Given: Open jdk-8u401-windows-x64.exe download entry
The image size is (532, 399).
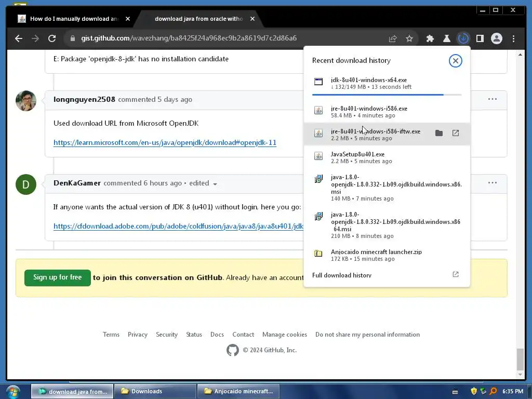Looking at the screenshot, I should point(387,84).
